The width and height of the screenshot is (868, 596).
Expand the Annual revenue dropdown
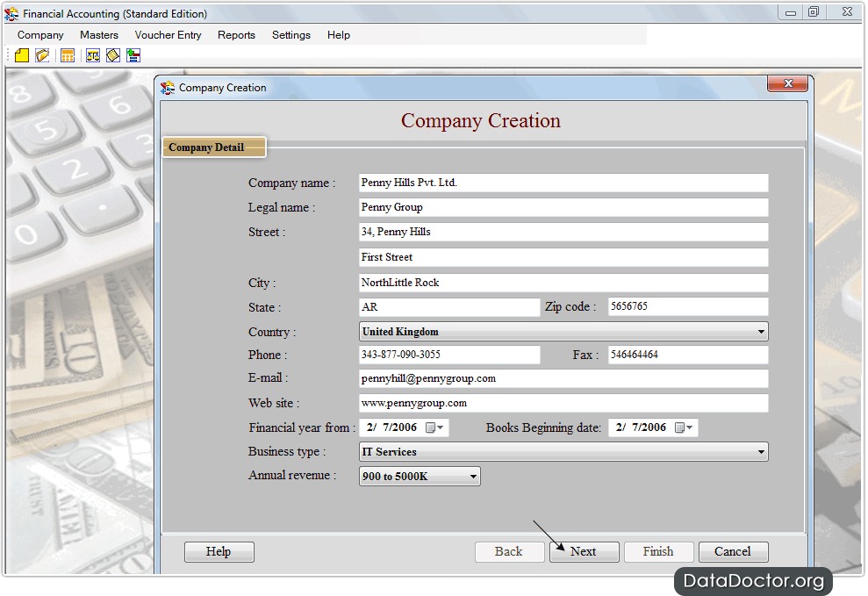(x=473, y=476)
